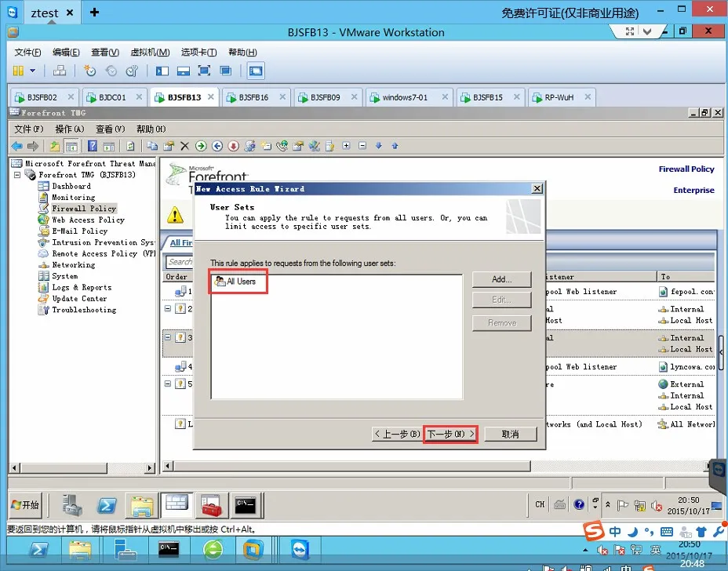The height and width of the screenshot is (571, 728).
Task: Collapse the Forefront TMG (BJSFB13) tree node
Action: coord(17,175)
